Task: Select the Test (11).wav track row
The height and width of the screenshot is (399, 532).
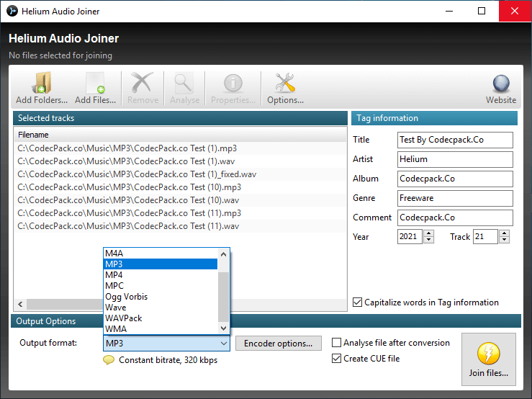Action: point(180,226)
